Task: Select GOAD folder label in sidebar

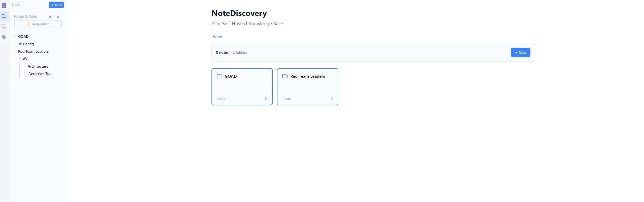Action: (23, 36)
